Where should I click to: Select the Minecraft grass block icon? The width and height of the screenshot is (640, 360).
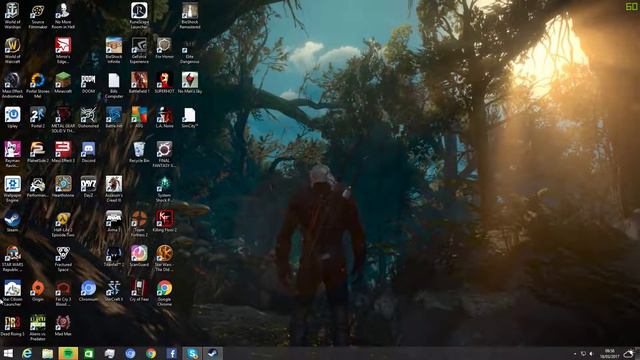pos(63,83)
